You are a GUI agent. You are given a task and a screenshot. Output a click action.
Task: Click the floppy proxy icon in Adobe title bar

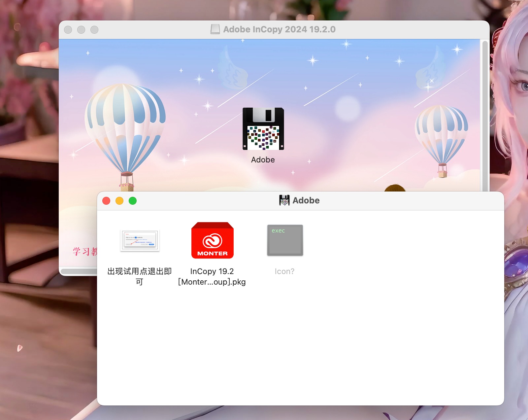[x=284, y=200]
